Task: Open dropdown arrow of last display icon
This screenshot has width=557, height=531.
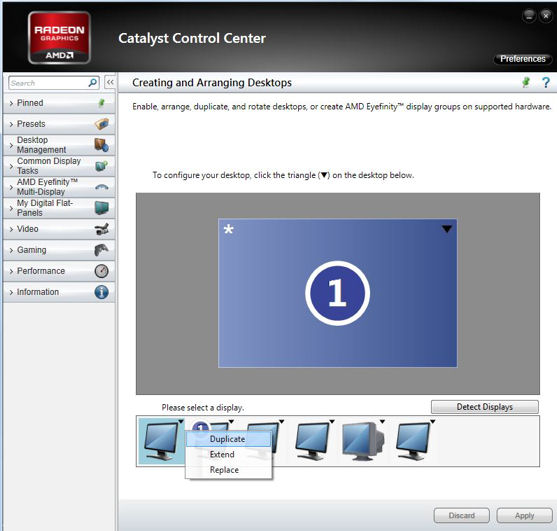Action: coord(432,422)
